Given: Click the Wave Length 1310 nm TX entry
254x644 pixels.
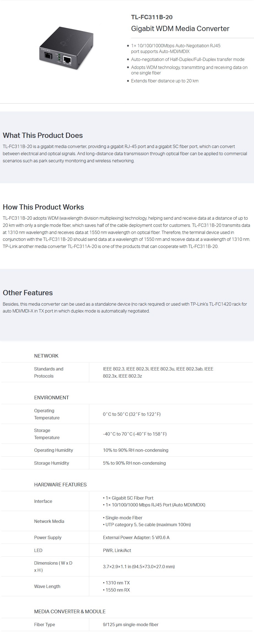Looking at the screenshot, I should click(x=116, y=583).
